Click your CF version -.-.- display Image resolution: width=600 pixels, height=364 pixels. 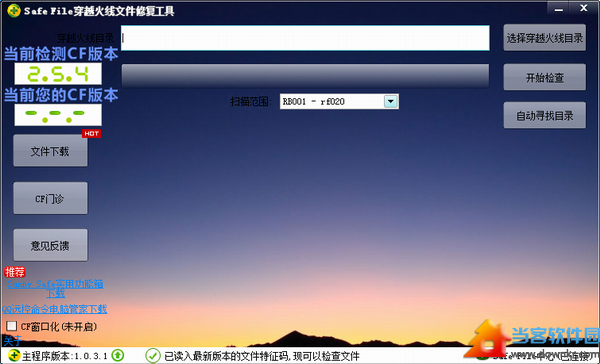pos(58,115)
